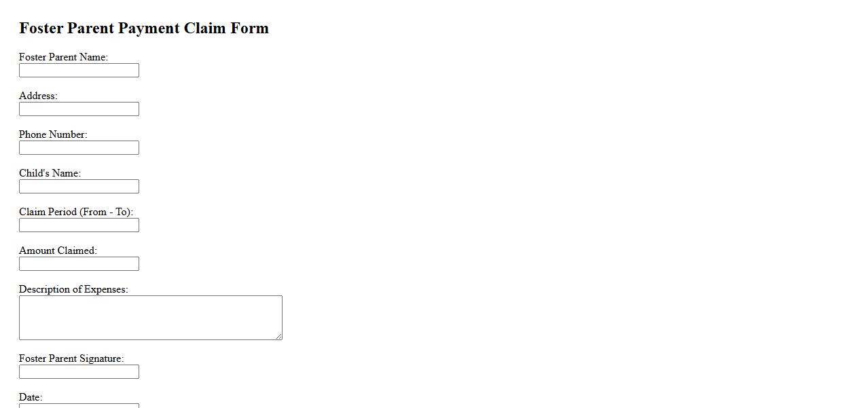The width and height of the screenshot is (868, 408).
Task: Click the "Phone Number:" label
Action: coord(53,134)
